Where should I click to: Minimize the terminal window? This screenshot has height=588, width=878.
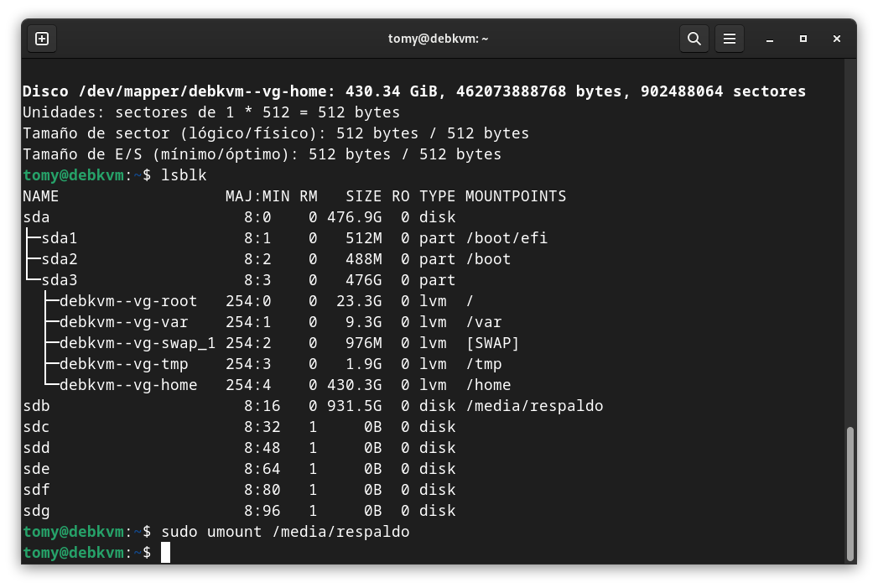click(x=769, y=39)
